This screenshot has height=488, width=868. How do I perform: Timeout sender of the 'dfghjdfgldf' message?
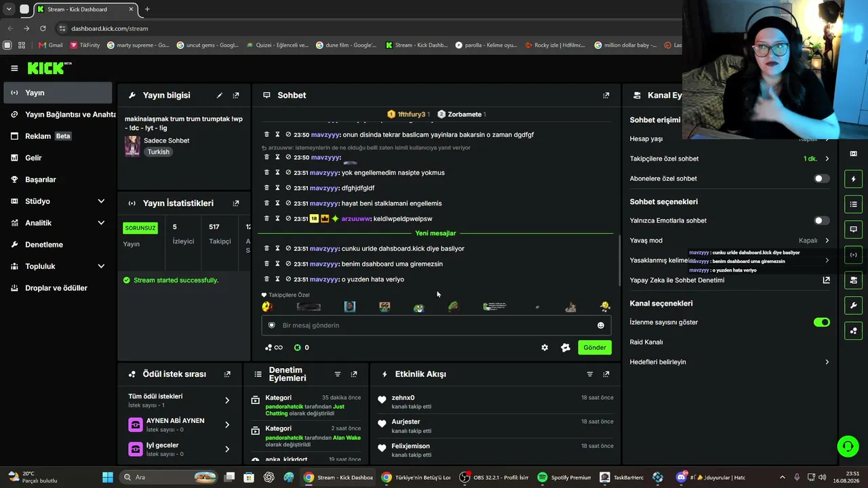click(x=277, y=188)
